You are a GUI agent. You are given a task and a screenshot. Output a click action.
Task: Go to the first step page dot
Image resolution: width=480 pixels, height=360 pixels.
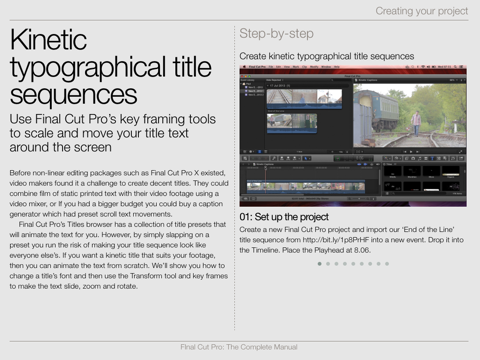tap(320, 264)
